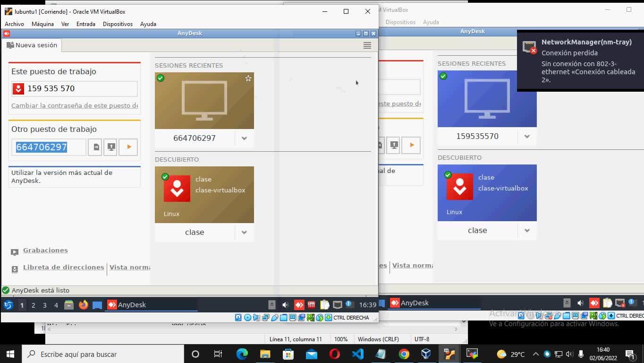The image size is (644, 363).
Task: Open discovered clase-virtualbox thumbnail in lubuntu1
Action: [204, 195]
